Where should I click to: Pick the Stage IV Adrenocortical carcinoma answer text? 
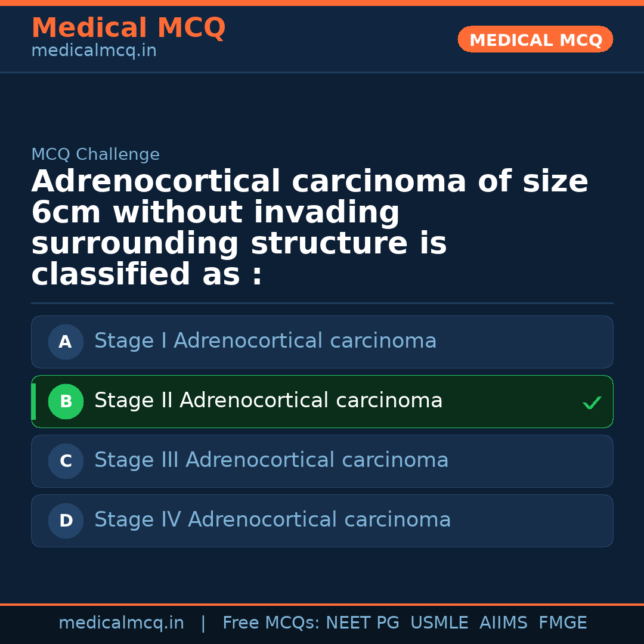point(273,520)
